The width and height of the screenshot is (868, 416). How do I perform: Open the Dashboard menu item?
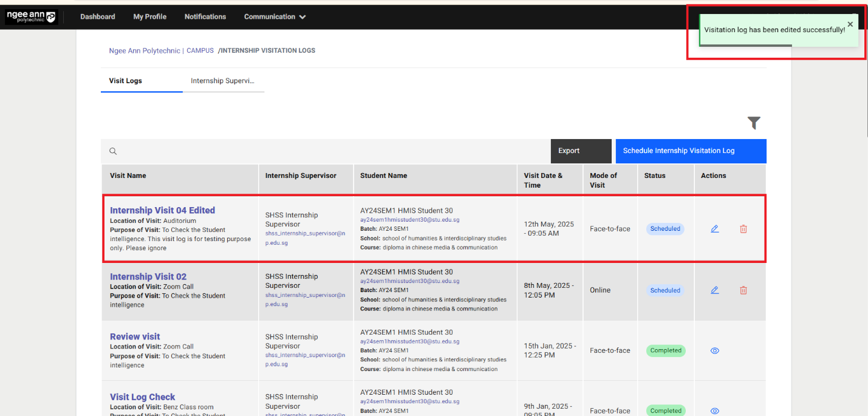[x=98, y=17]
